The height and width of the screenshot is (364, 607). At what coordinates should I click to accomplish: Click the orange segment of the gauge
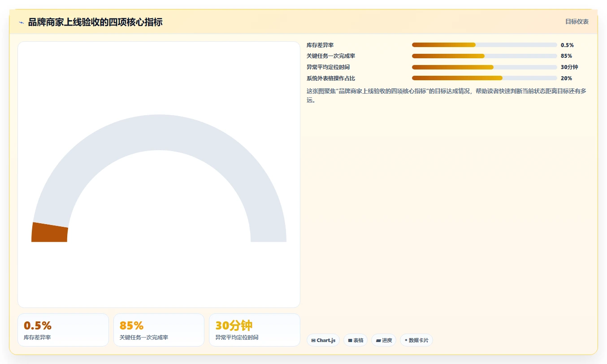(49, 233)
